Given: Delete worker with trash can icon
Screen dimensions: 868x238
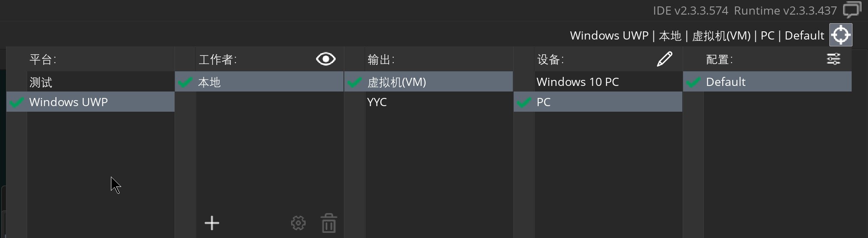Looking at the screenshot, I should 328,223.
